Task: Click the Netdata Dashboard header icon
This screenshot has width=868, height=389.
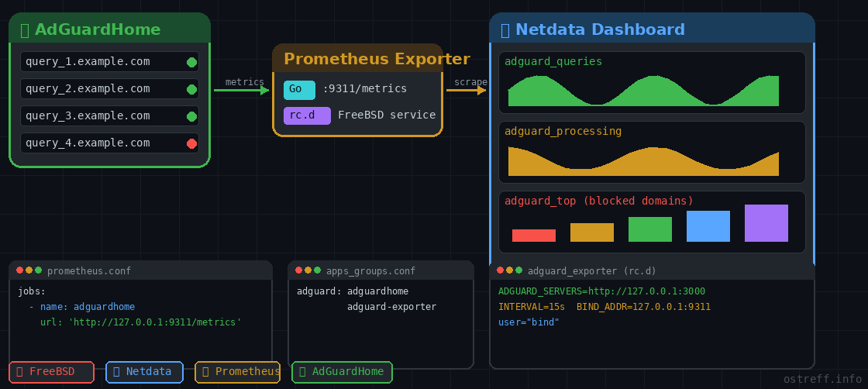Action: [505, 30]
